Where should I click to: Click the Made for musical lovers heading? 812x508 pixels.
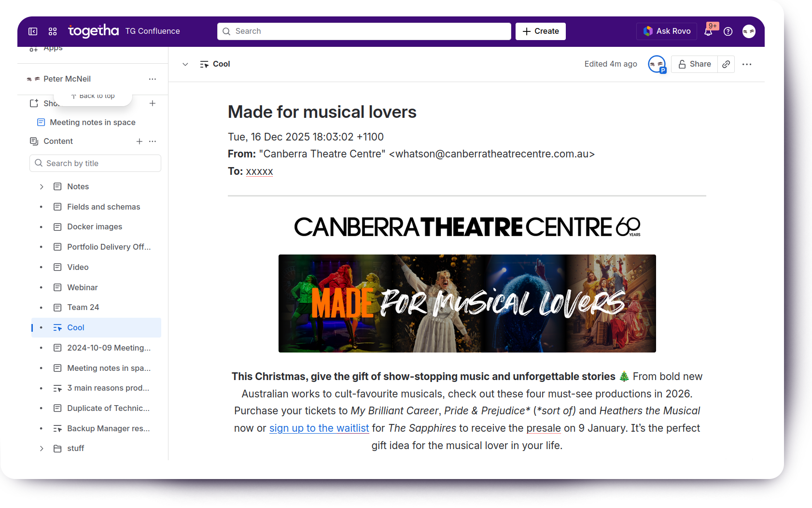pyautogui.click(x=322, y=112)
